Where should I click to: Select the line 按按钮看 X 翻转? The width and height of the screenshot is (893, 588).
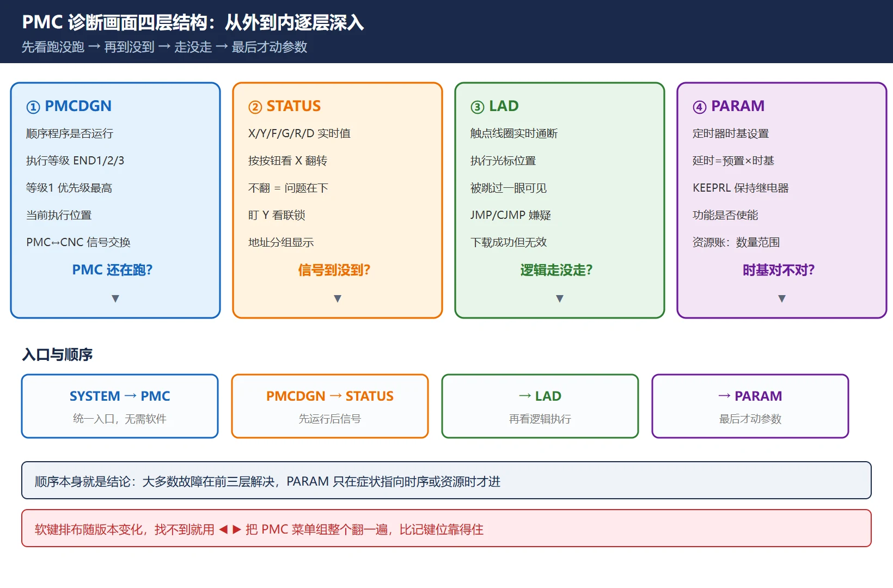(x=288, y=161)
